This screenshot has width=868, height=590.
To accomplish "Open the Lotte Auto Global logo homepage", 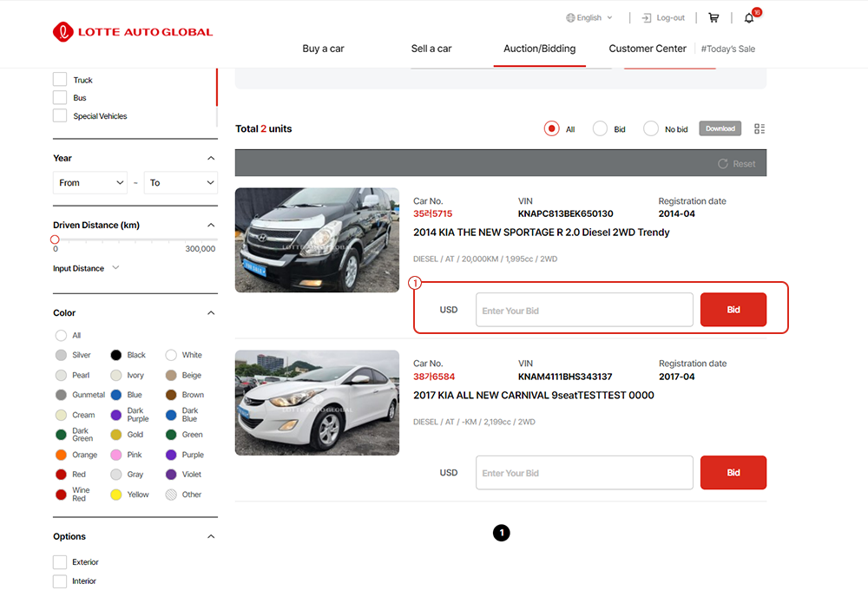I will (133, 32).
